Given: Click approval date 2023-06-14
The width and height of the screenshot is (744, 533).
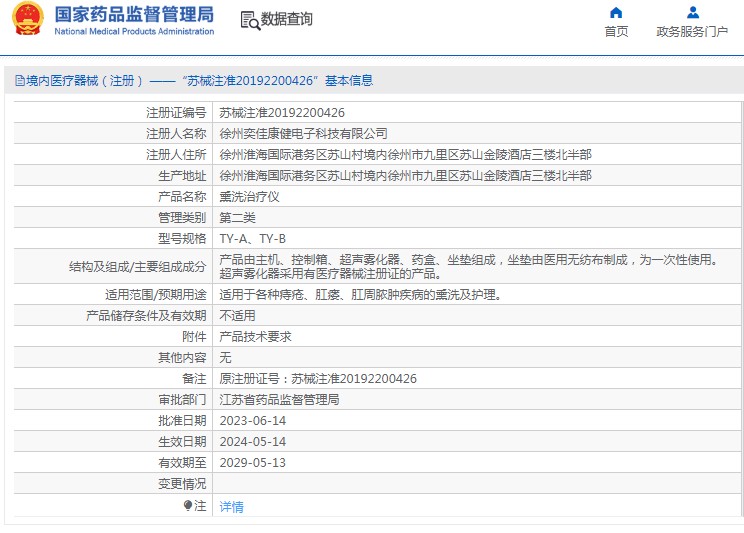Looking at the screenshot, I should coord(252,421).
